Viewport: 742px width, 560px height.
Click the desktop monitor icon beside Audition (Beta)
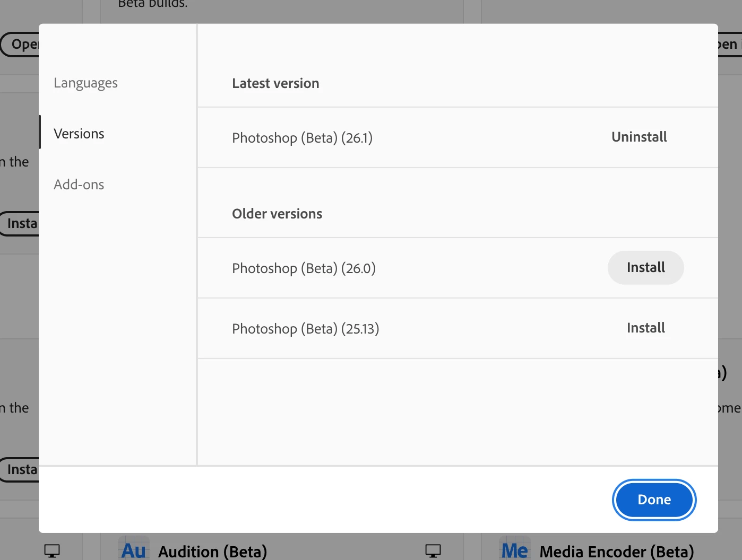coord(52,551)
